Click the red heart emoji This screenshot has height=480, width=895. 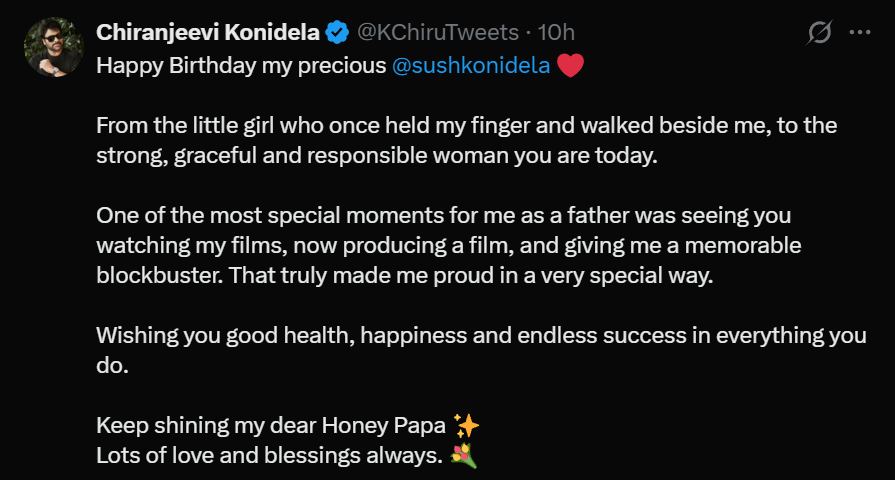pyautogui.click(x=570, y=67)
